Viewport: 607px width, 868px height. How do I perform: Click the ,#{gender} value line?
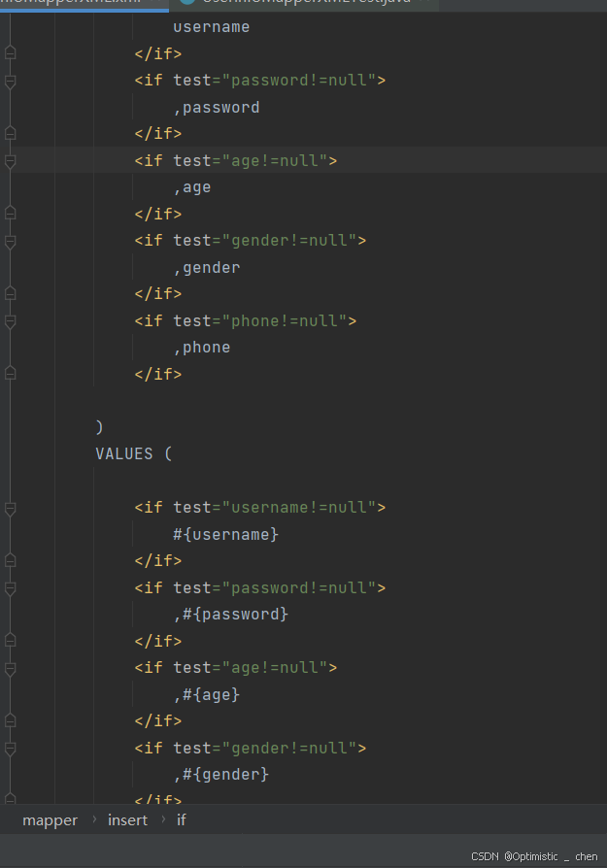[x=221, y=775]
